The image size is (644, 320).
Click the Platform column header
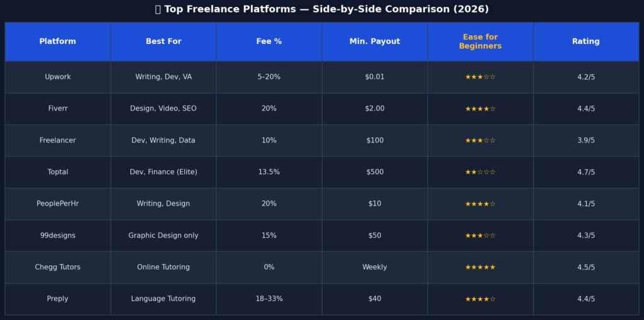(58, 41)
